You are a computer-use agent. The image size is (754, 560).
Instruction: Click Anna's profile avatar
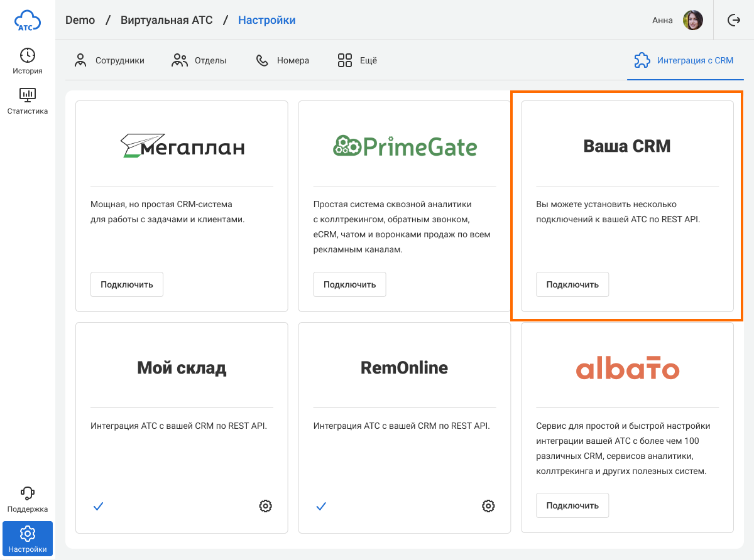coord(692,20)
